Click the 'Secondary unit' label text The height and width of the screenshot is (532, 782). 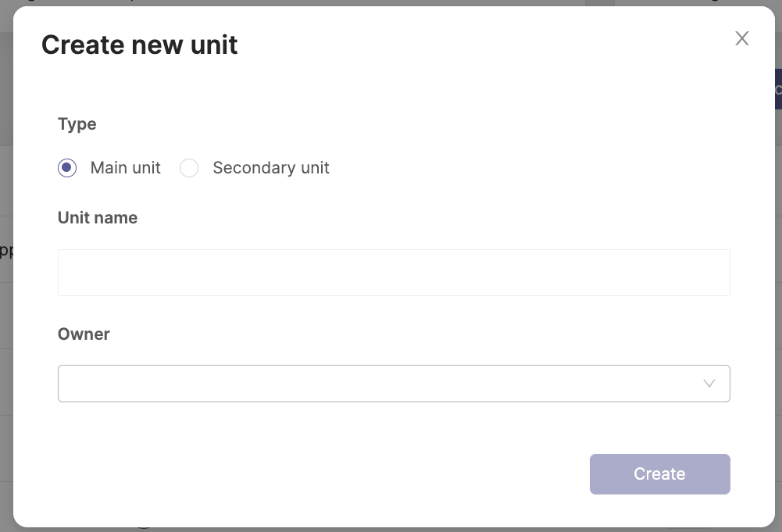pos(271,168)
